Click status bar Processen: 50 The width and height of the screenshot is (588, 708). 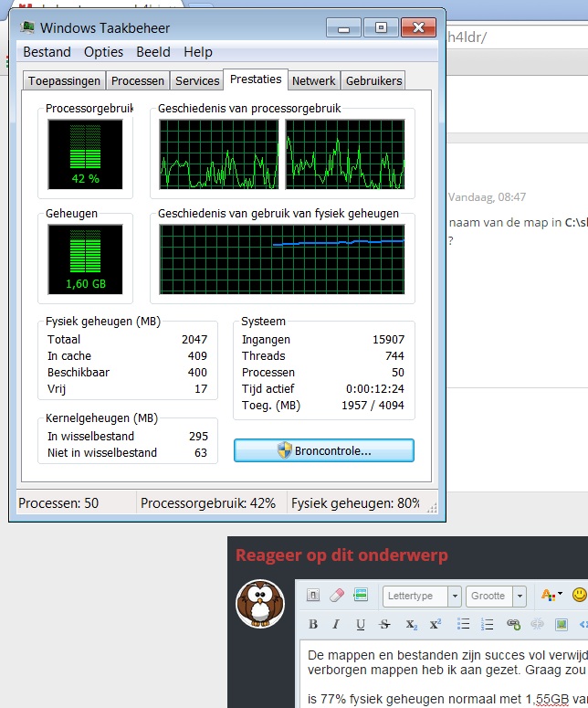(x=58, y=503)
